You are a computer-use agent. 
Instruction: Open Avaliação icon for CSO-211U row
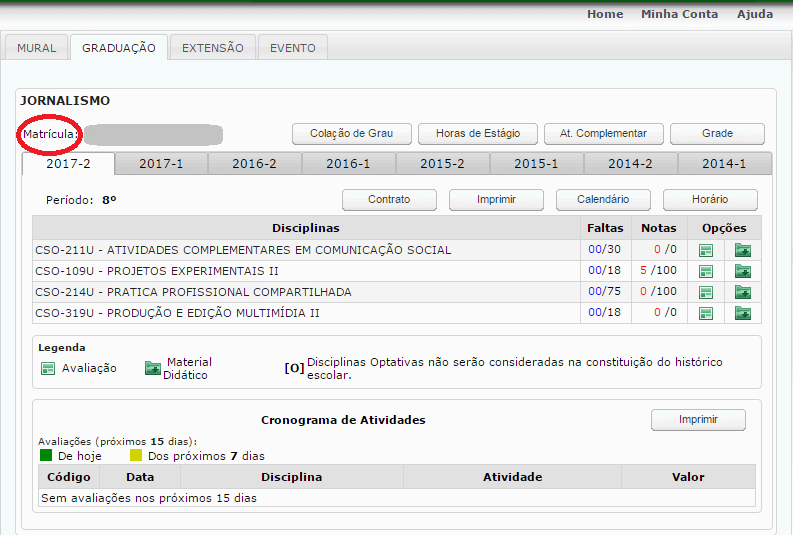pos(706,250)
